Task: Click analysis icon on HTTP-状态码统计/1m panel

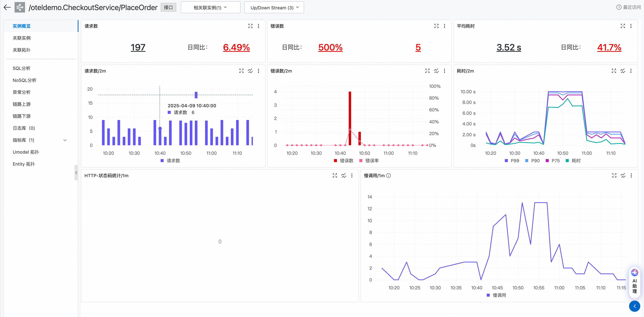Action: tap(344, 176)
